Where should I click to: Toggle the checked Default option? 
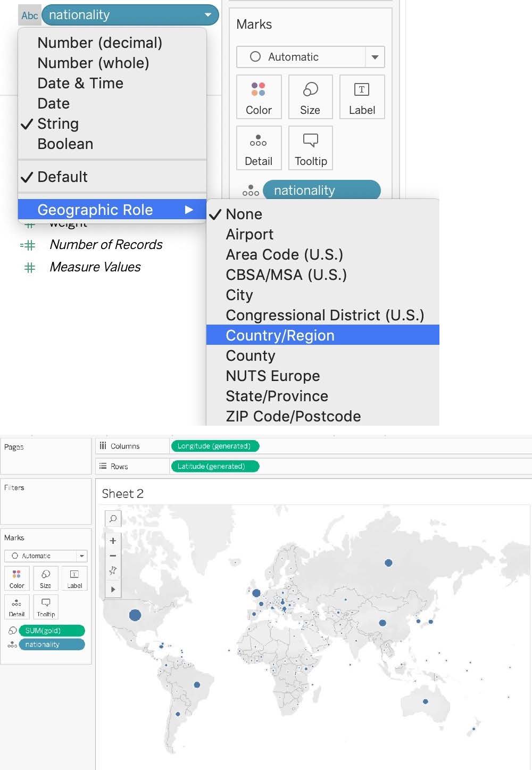coord(62,177)
